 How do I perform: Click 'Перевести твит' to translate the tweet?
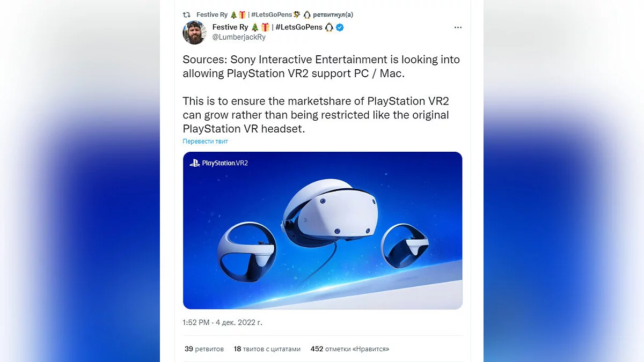(x=206, y=142)
